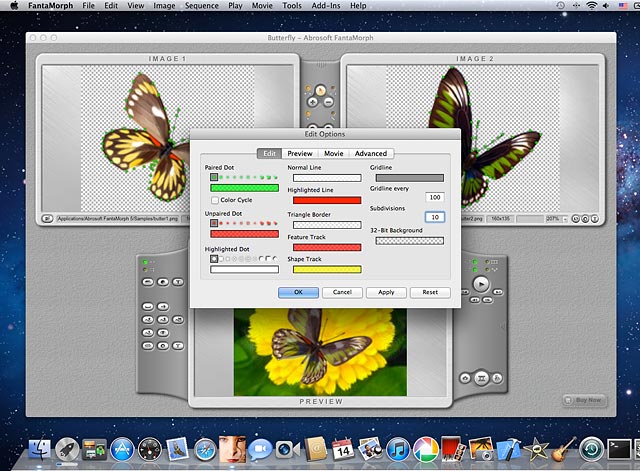This screenshot has width=640, height=471.
Task: Open GarageBand guitar icon in the dock
Action: point(564,449)
